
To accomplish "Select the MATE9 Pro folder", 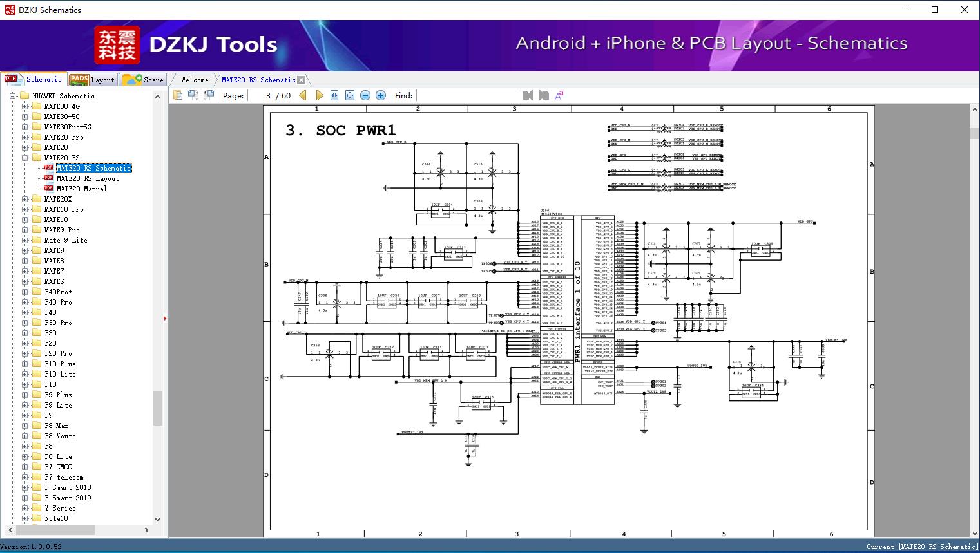I will click(x=62, y=230).
